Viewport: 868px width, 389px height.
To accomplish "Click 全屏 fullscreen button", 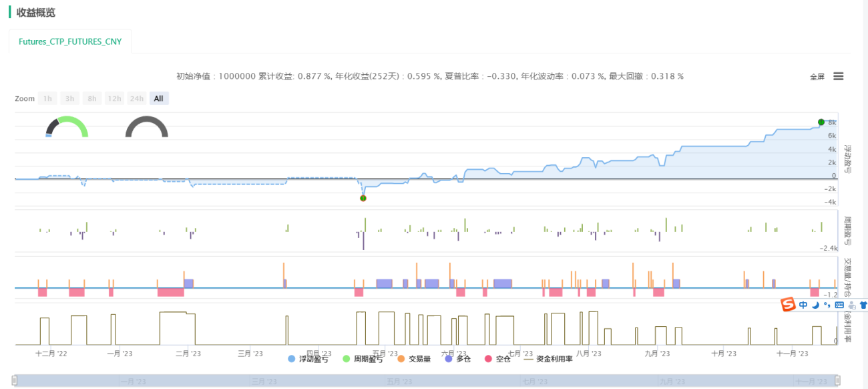I will [x=817, y=77].
